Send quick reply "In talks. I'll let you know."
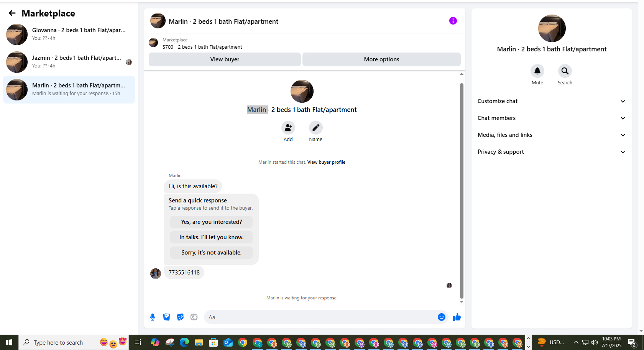The width and height of the screenshot is (644, 350). pyautogui.click(x=211, y=237)
